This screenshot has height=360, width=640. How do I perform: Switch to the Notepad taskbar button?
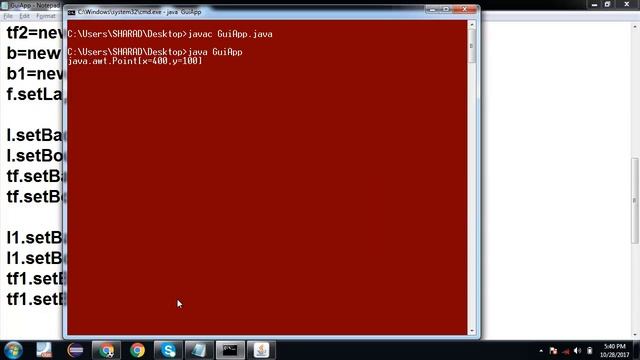pos(199,350)
